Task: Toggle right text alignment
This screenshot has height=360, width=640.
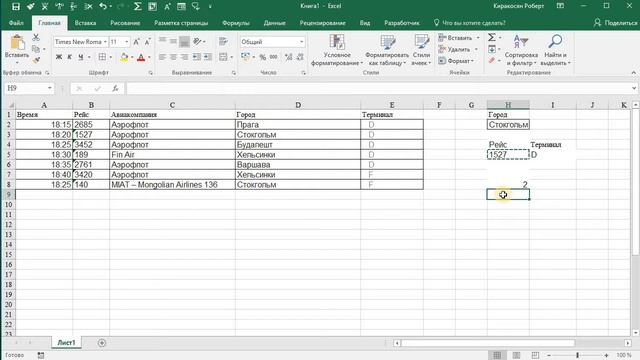Action: 184,57
